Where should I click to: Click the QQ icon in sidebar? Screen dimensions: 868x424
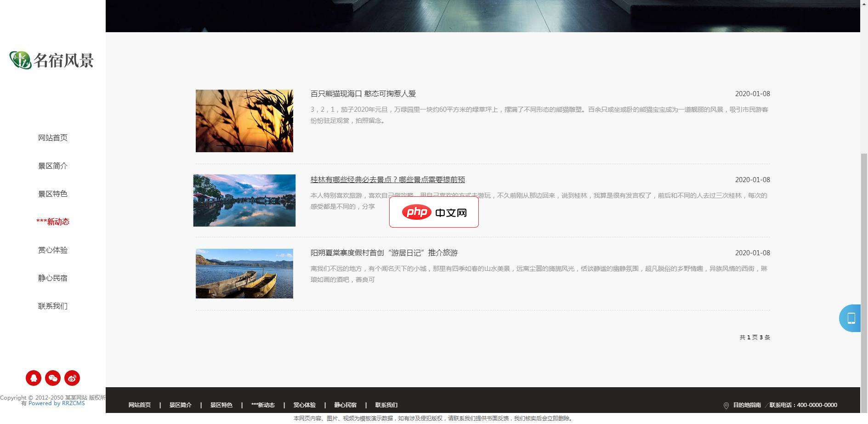[34, 378]
